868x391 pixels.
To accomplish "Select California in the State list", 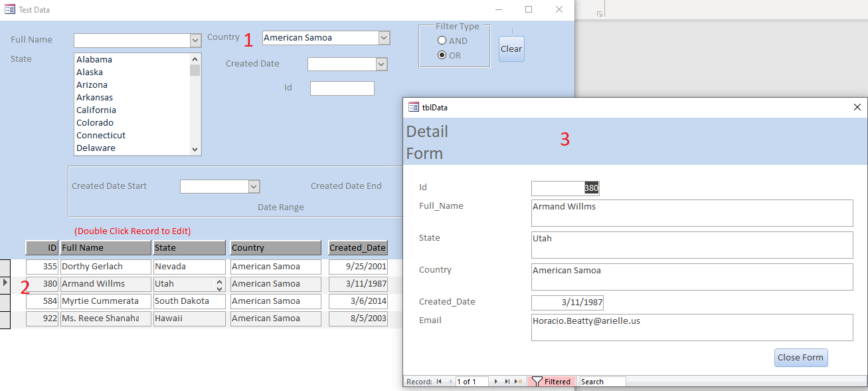I will pos(96,110).
